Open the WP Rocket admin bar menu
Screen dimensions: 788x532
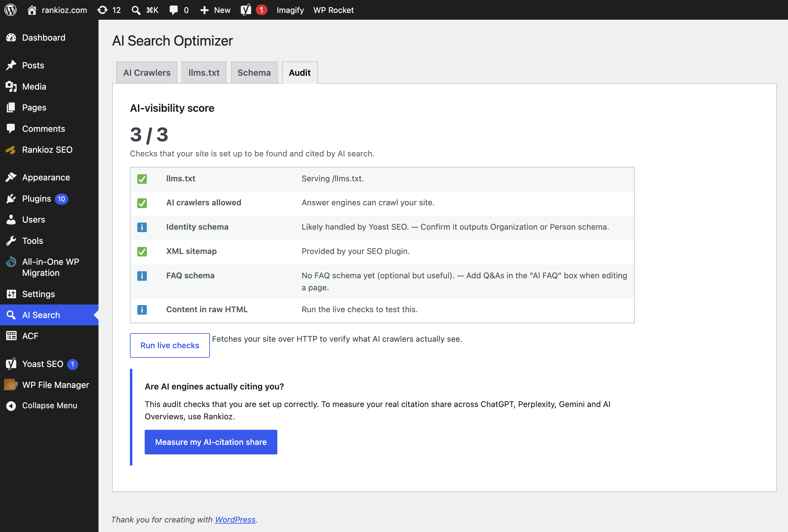tap(333, 10)
